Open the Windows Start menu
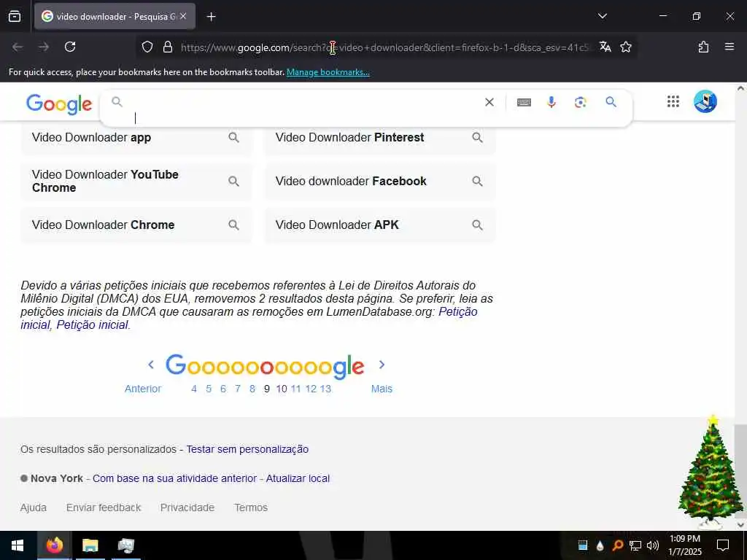Image resolution: width=747 pixels, height=560 pixels. click(x=18, y=545)
